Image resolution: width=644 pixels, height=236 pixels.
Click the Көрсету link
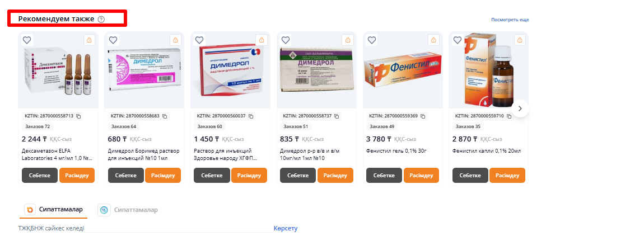286,228
